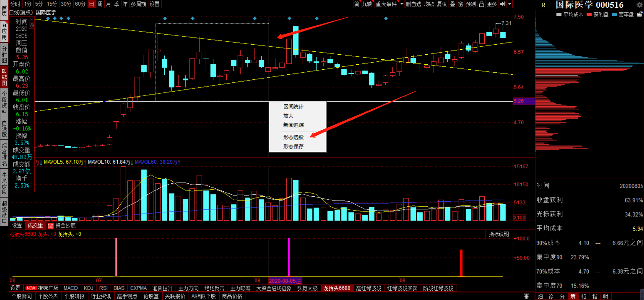Open the 多周期 period selector
Viewport: 644px width, 300px height.
tap(138, 4)
